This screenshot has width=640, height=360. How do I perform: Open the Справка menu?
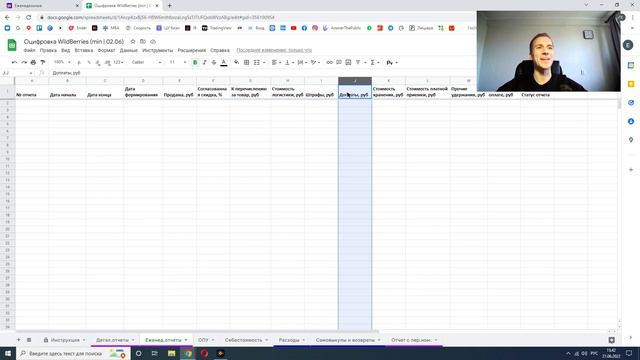(x=220, y=51)
